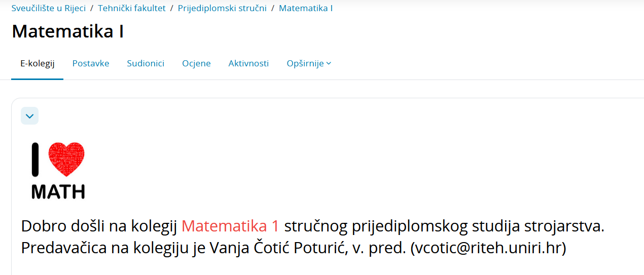
Task: Click the black MATH lettering in the logo
Action: point(58,192)
